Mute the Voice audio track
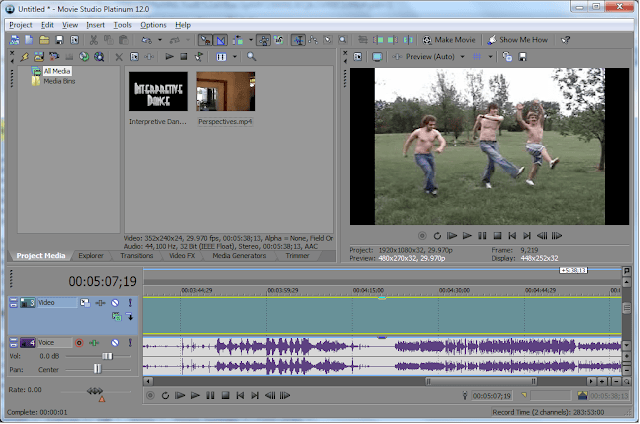 (115, 343)
